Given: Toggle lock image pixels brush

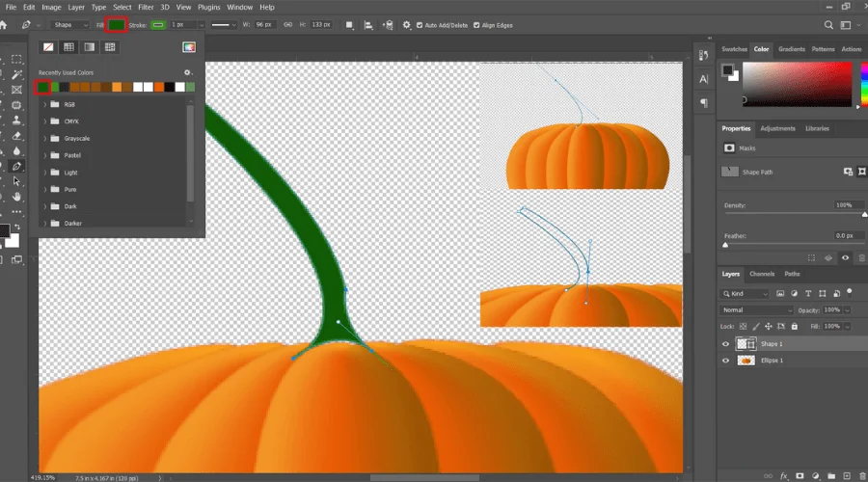Looking at the screenshot, I should (x=755, y=327).
